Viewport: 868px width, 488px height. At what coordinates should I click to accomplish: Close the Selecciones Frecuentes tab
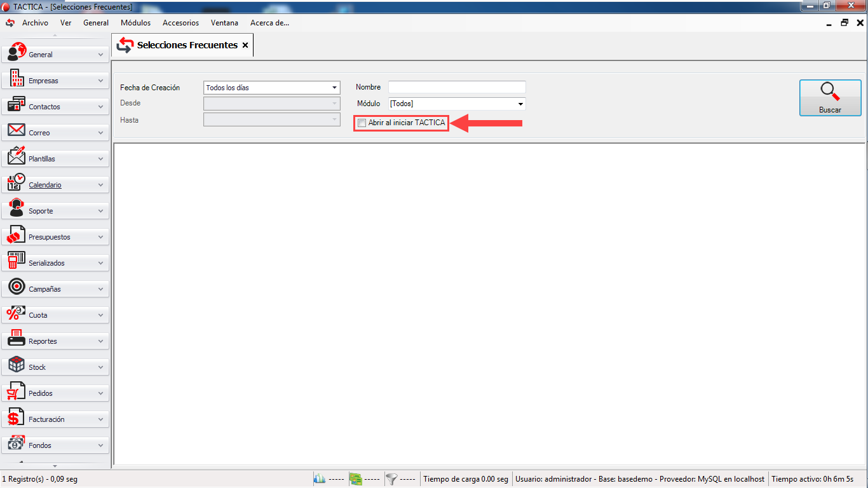pos(245,45)
